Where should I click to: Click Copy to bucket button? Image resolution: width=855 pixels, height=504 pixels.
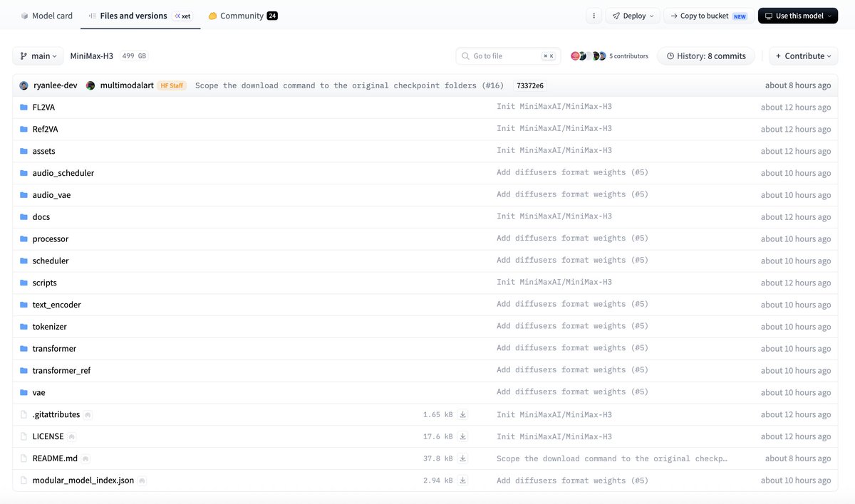[708, 16]
